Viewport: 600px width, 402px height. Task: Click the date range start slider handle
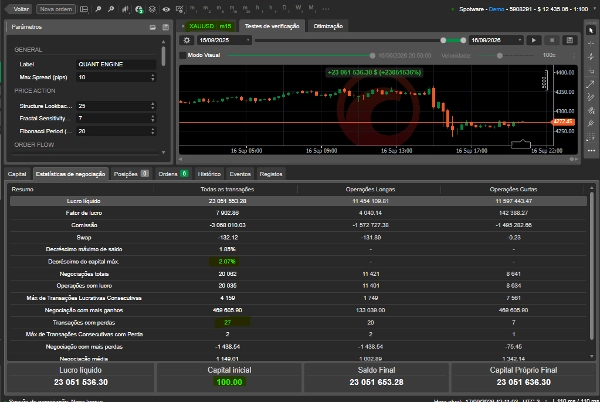pos(443,40)
